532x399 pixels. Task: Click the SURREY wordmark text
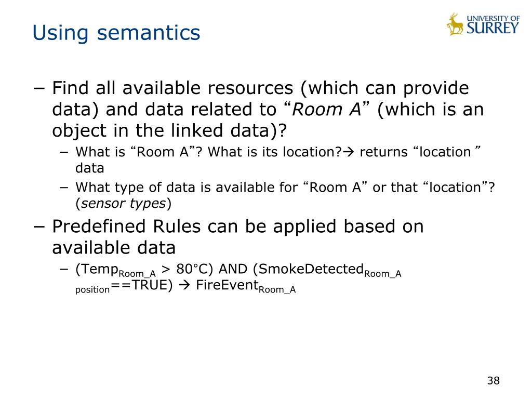(493, 28)
